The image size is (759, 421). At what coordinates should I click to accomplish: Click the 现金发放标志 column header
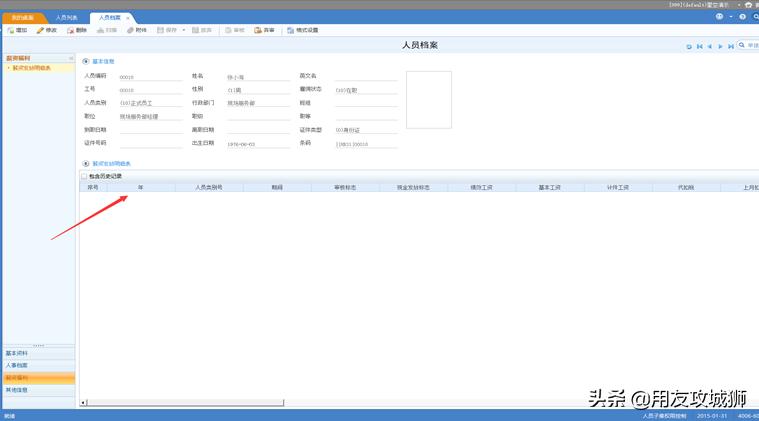click(413, 187)
